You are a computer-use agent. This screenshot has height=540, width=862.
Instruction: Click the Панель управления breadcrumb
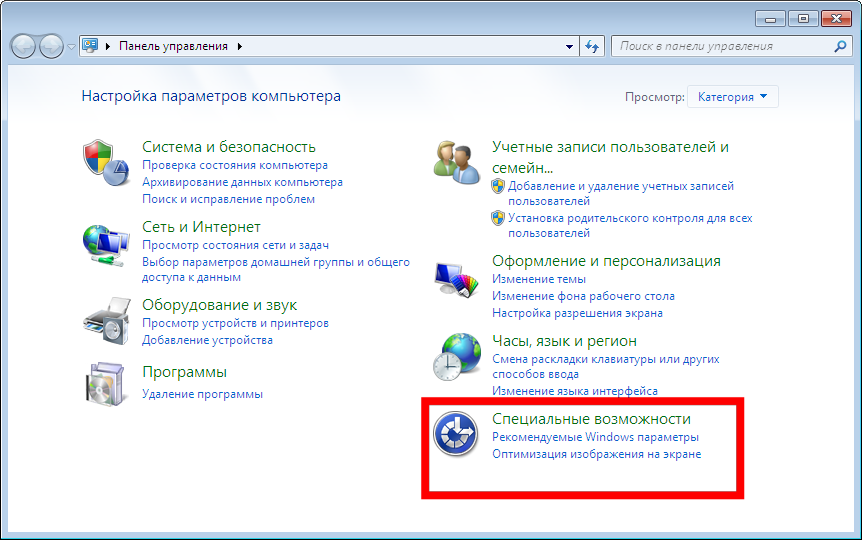tap(173, 46)
